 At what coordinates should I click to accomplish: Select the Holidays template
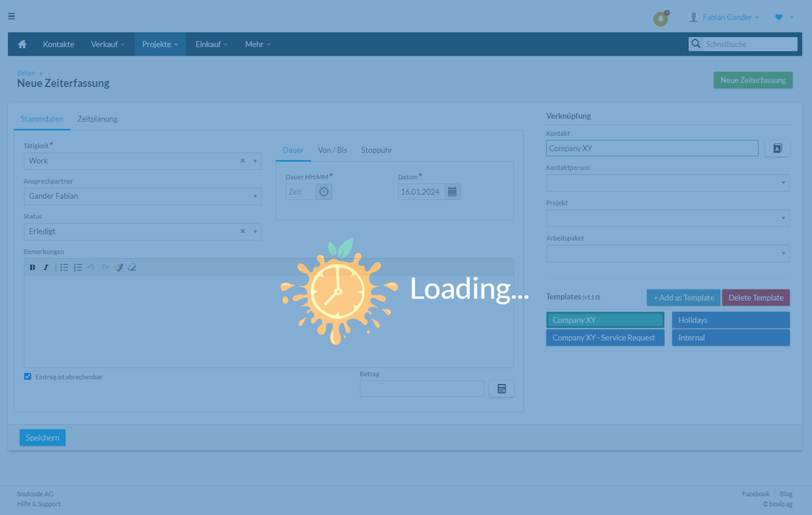729,319
